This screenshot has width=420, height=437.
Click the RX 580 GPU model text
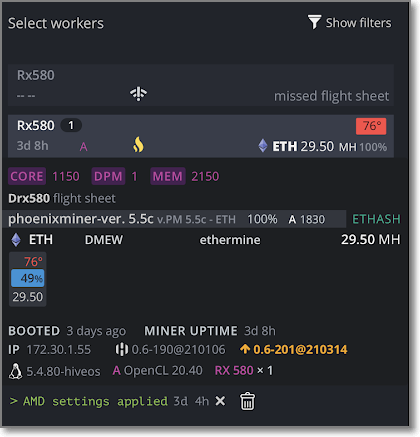(234, 371)
